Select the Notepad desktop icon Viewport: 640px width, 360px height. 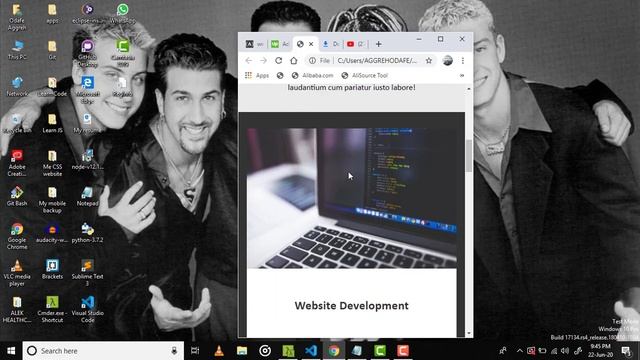click(x=87, y=196)
